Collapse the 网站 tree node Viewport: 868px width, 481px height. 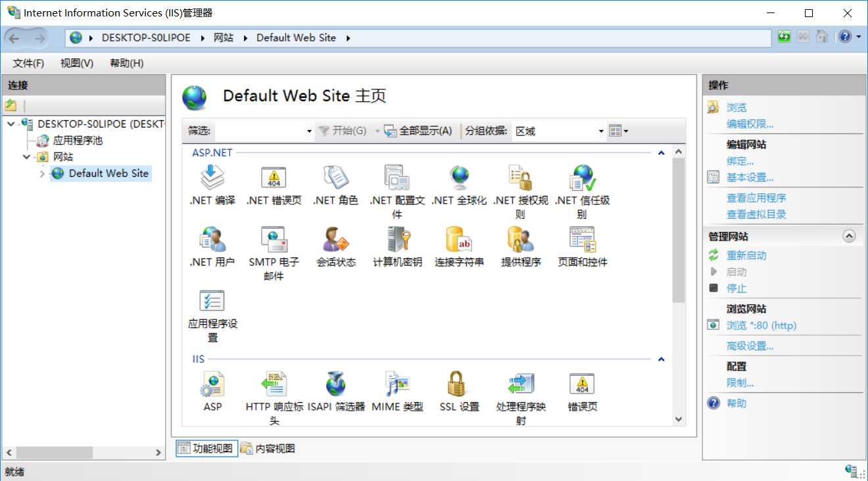(x=27, y=157)
